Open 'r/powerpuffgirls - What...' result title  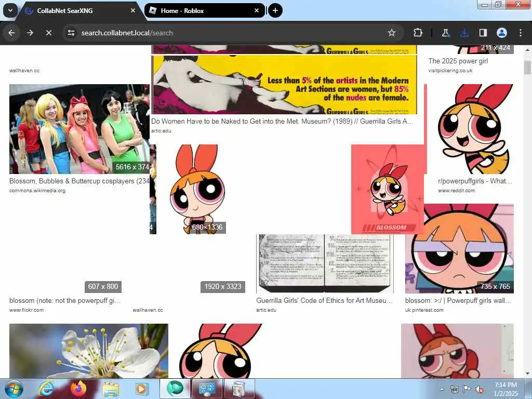click(475, 181)
